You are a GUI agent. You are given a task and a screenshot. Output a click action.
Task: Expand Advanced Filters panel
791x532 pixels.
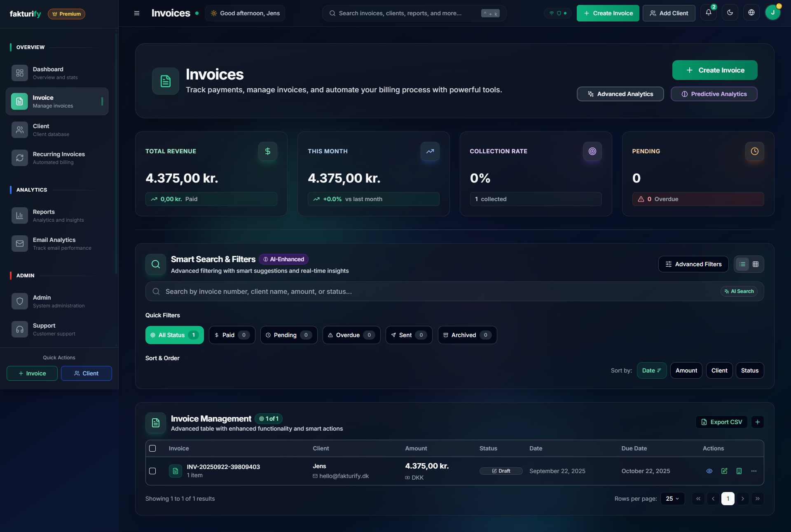coord(693,264)
